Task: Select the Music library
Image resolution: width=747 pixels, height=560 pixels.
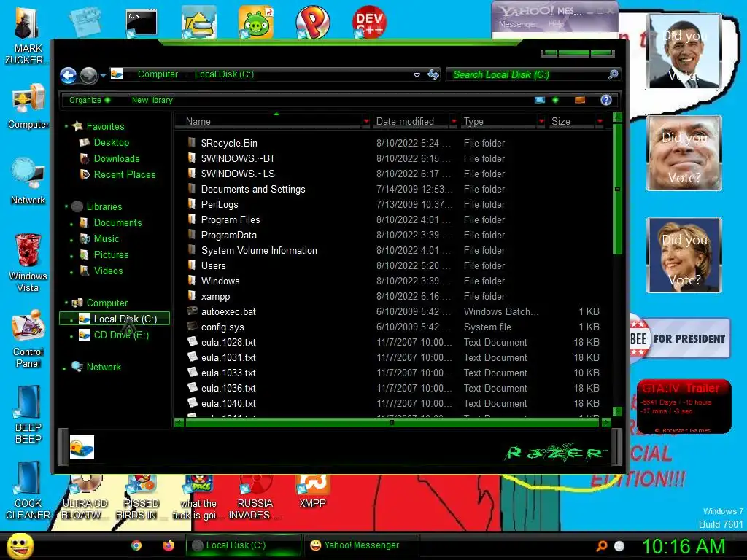Action: (x=107, y=239)
